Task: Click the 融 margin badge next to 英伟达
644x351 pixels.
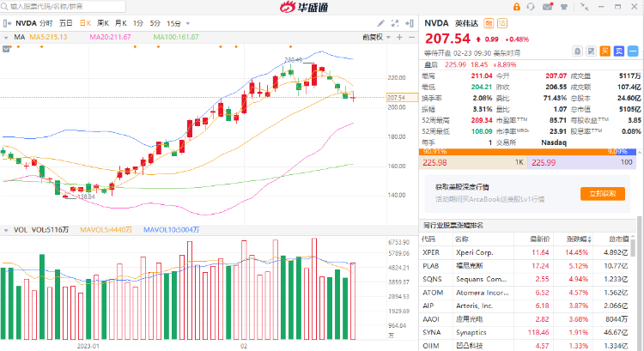Action: click(x=489, y=23)
